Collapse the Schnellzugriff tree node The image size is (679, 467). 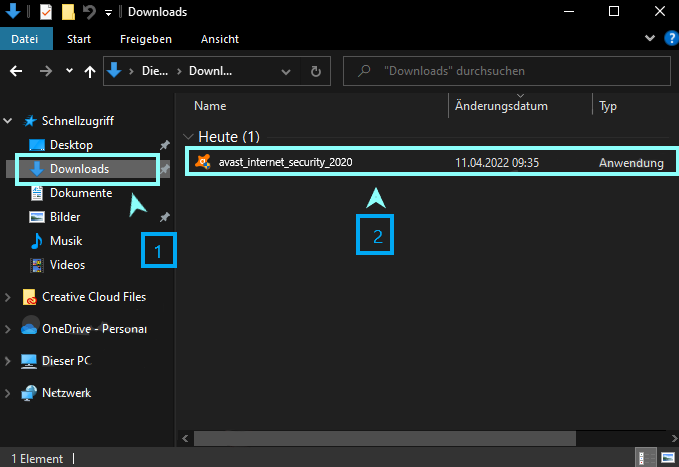[8, 121]
